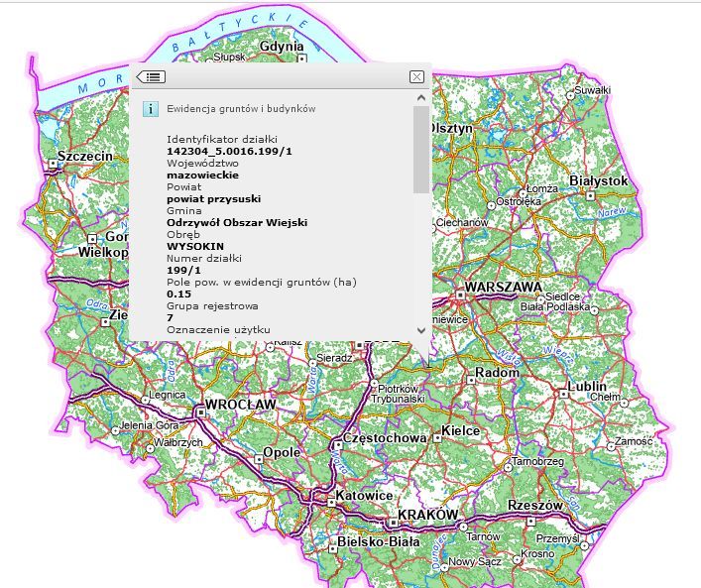Click 'Odrzywół Obszar Wiejski' value
Viewport: 701px width, 588px height.
[x=237, y=223]
